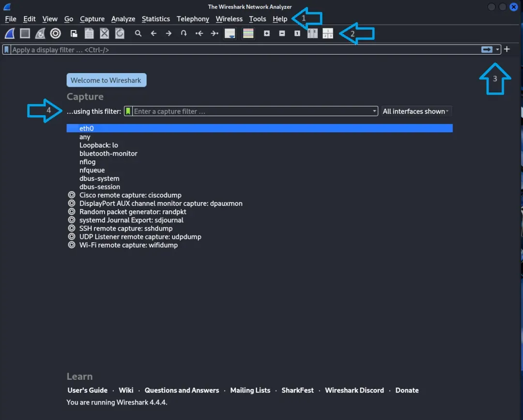Apply display filter arrow button
Viewport: 523px width, 420px height.
[x=487, y=49]
